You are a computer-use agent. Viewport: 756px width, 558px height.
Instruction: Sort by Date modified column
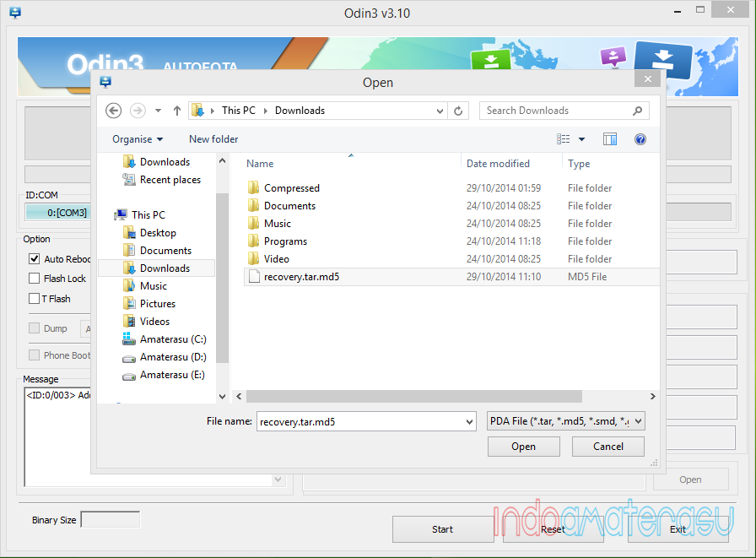(498, 164)
